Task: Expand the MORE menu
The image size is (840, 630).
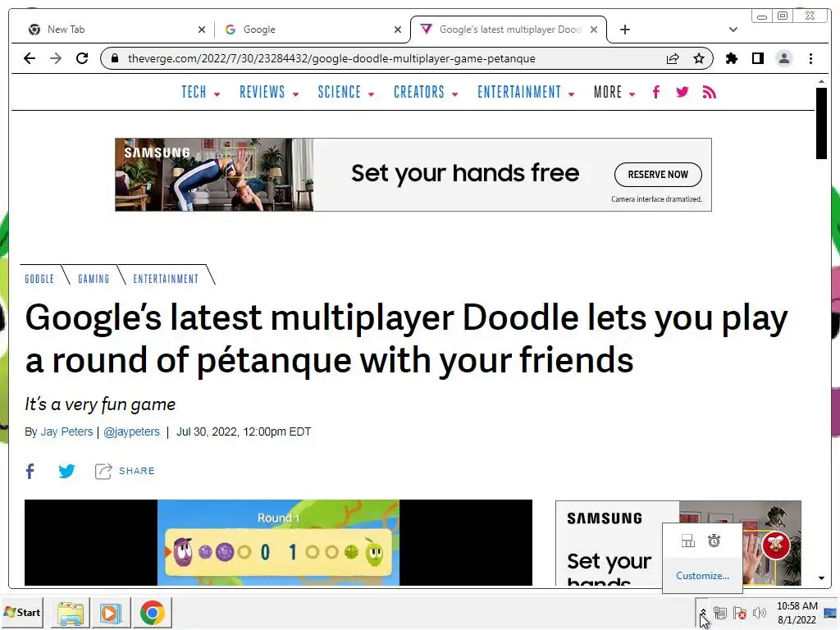Action: (614, 92)
